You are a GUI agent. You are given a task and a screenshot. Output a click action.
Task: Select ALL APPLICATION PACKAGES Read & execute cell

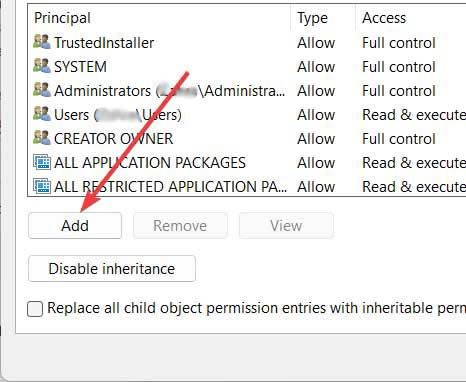[x=414, y=163]
